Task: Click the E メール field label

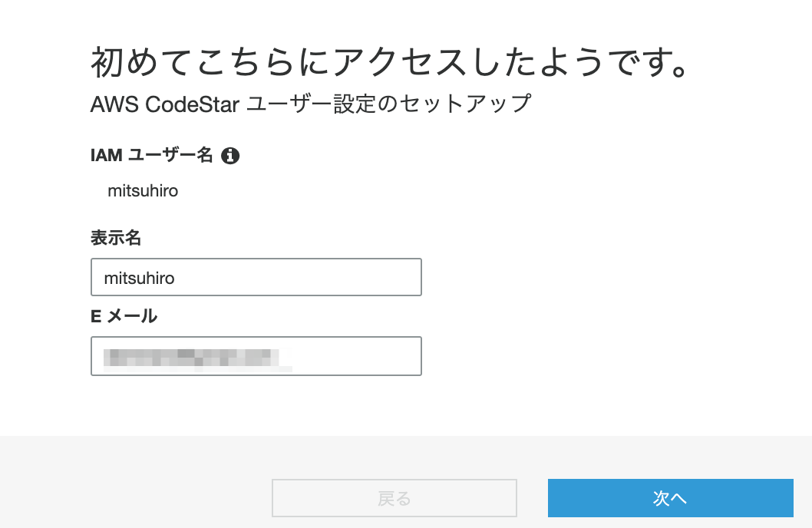Action: [124, 315]
